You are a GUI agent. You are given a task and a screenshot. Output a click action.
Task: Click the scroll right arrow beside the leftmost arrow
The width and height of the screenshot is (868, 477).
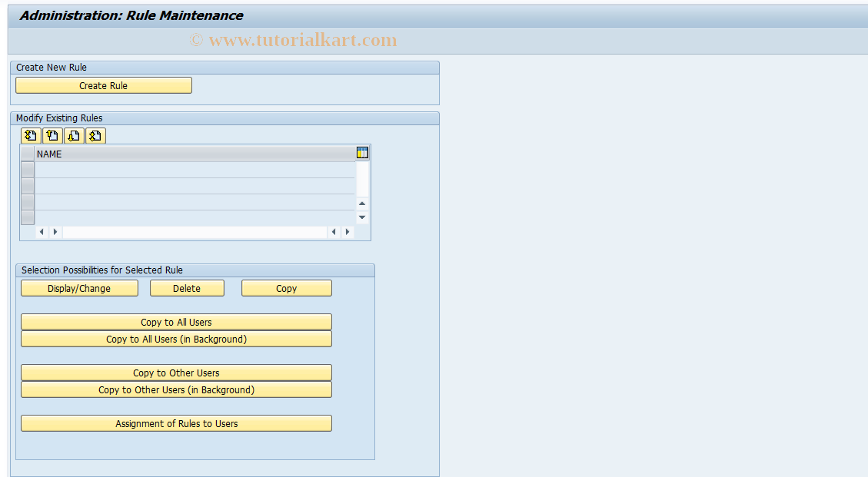55,232
